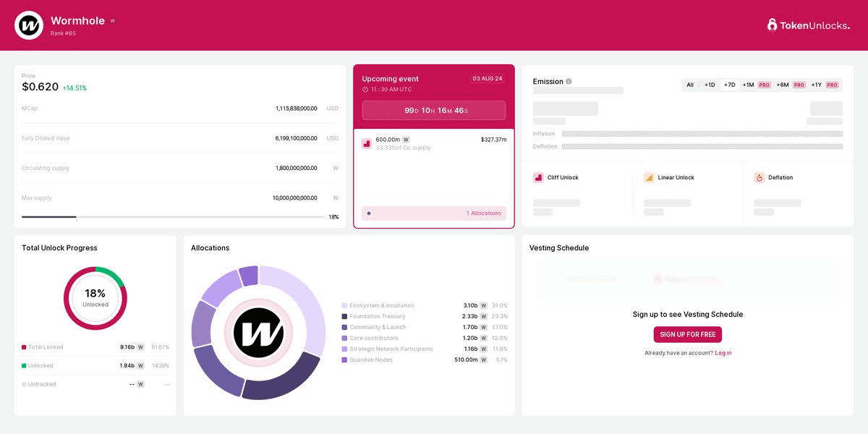Click W badge in Ecosystem & Incubation row

(484, 306)
